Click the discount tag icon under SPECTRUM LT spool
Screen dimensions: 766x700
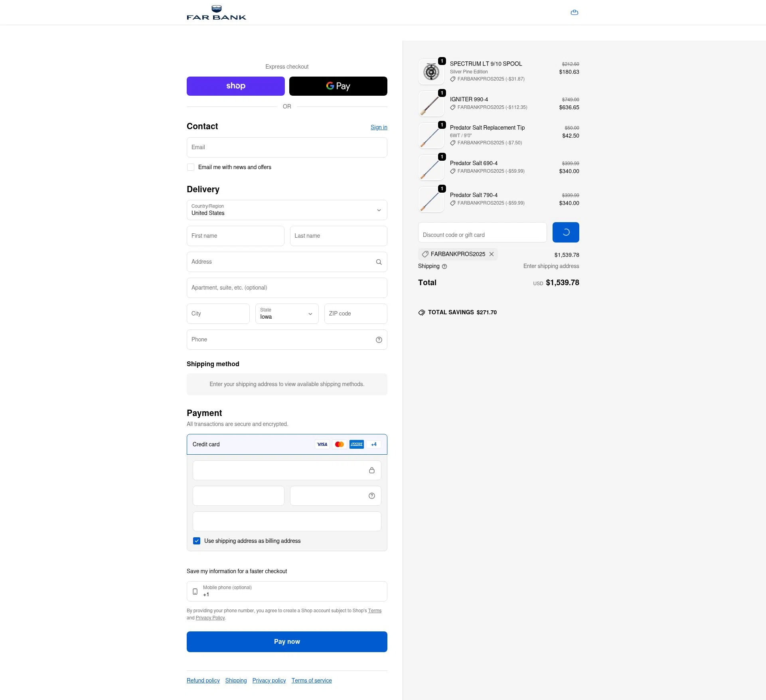453,79
